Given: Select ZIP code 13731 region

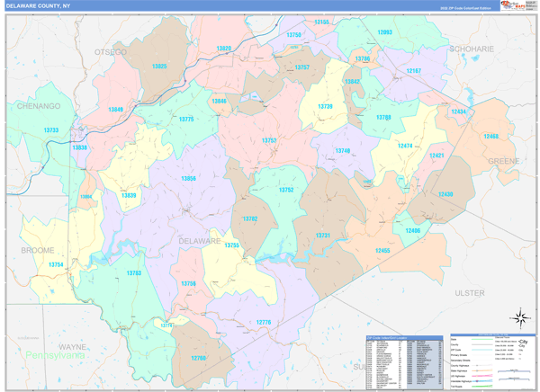Looking at the screenshot, I should [323, 236].
